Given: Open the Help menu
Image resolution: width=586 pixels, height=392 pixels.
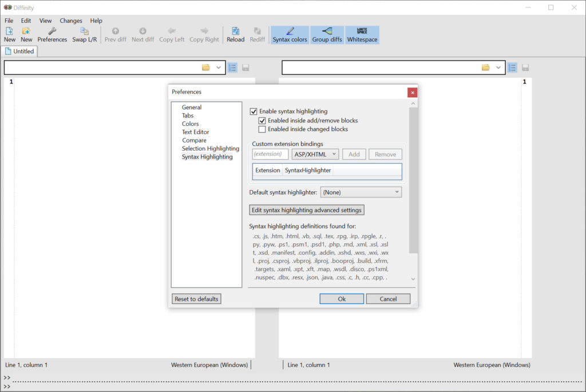Looking at the screenshot, I should (x=96, y=21).
